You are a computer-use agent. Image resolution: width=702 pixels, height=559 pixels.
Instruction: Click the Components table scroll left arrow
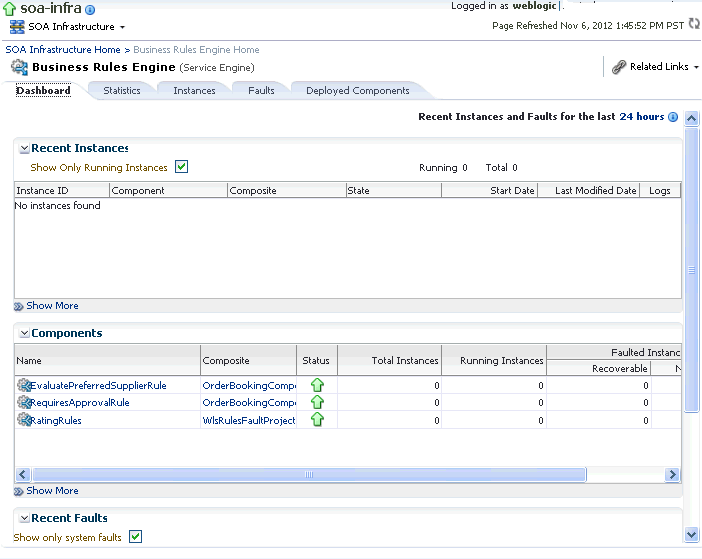[23, 474]
